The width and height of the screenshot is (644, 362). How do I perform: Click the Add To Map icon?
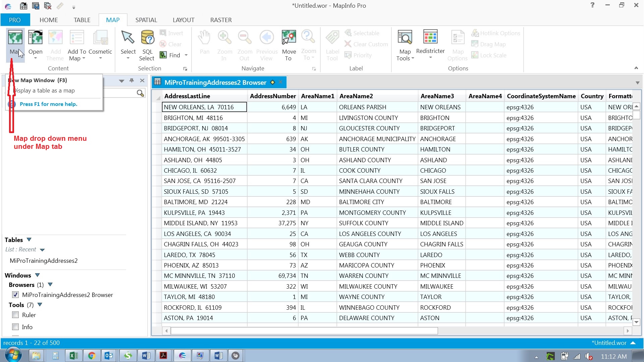click(77, 38)
